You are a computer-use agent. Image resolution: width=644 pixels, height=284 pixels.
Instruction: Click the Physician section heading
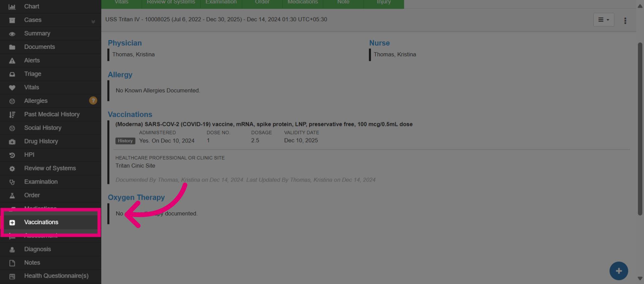[x=125, y=43]
